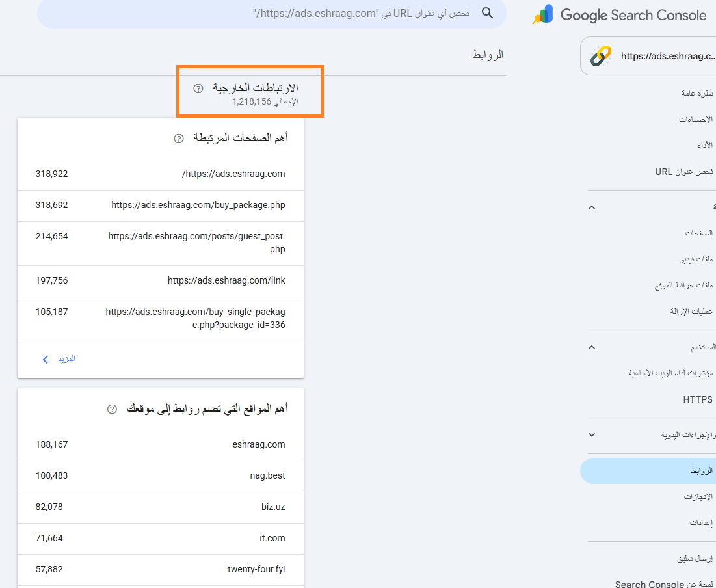Click the الإجمالي 1,218,156 total text
716x588 pixels.
click(x=265, y=101)
